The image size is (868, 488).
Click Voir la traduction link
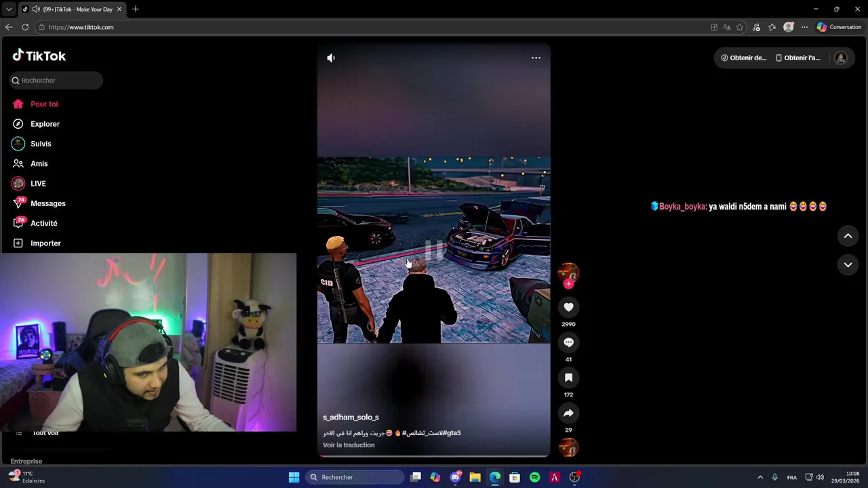(x=349, y=445)
